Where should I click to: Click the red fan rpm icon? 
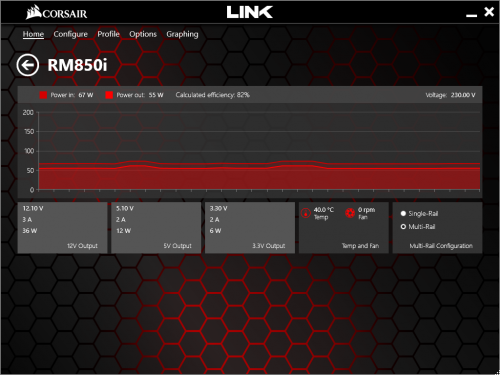350,213
